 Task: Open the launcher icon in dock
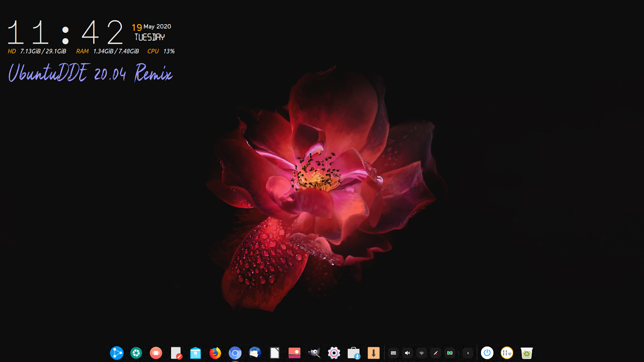click(117, 353)
